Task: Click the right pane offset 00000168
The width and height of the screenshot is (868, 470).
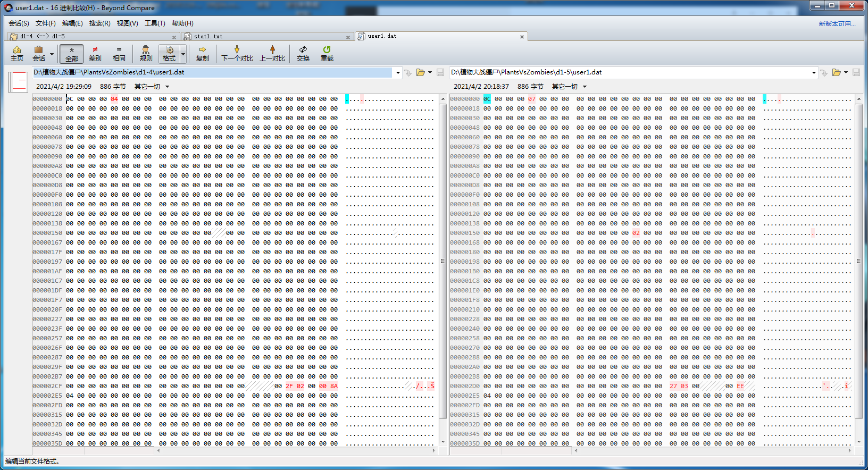Action: [465, 242]
